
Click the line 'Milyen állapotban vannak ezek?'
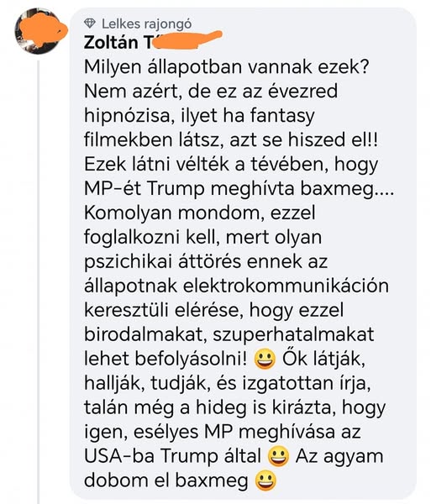tap(226, 67)
